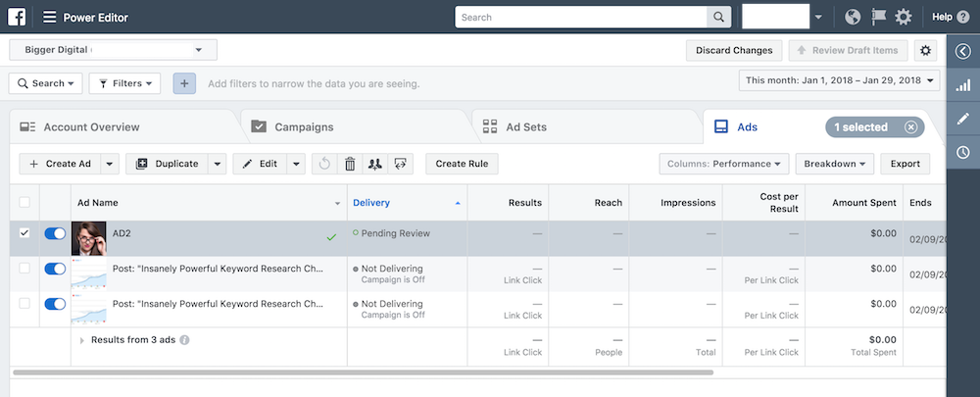Switch off the AD2 ad toggle
Image resolution: width=980 pixels, height=397 pixels.
click(55, 233)
